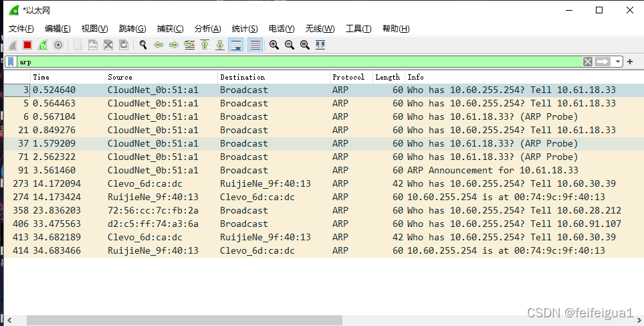Viewport: 644px width, 326px height.
Task: Restart the current capture
Action: (43, 45)
